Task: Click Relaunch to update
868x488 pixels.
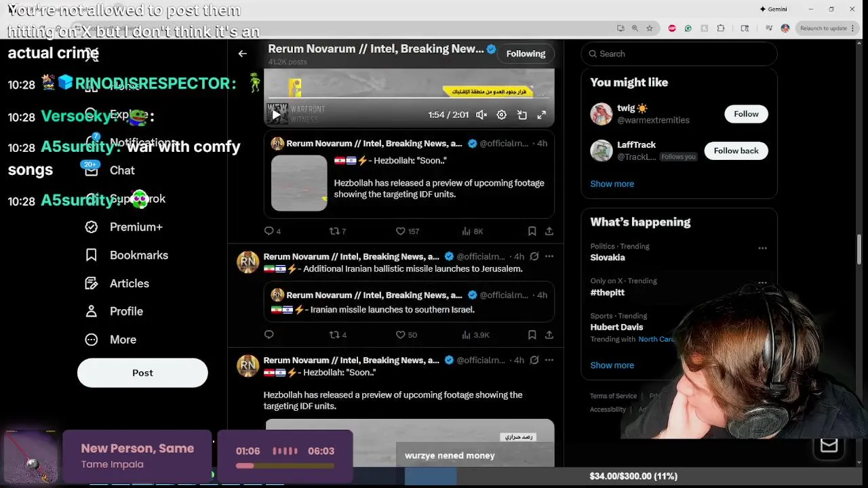Action: pyautogui.click(x=823, y=28)
